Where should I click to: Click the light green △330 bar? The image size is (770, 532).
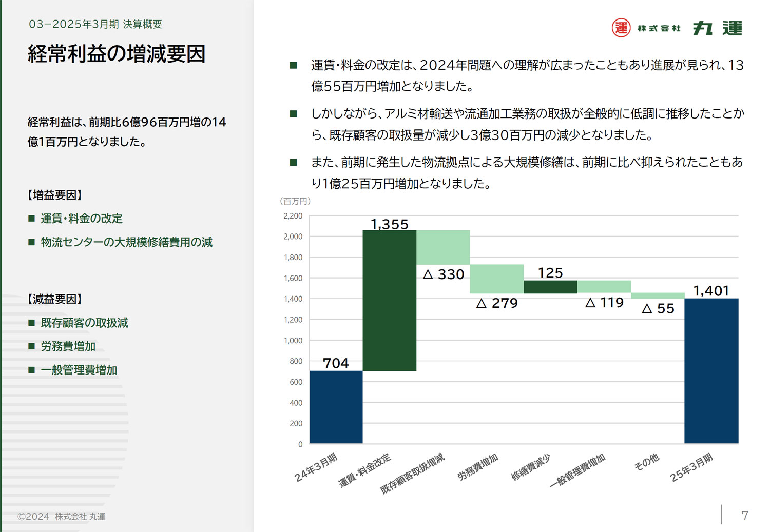tap(443, 247)
